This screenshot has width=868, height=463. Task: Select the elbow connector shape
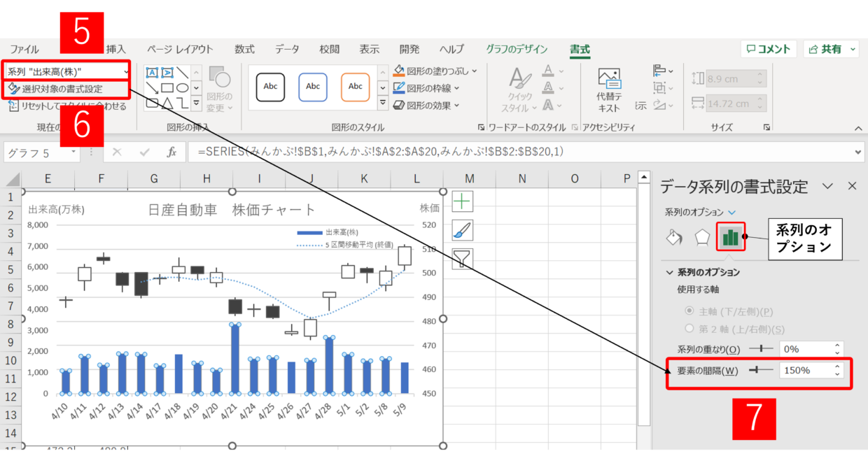pyautogui.click(x=183, y=104)
